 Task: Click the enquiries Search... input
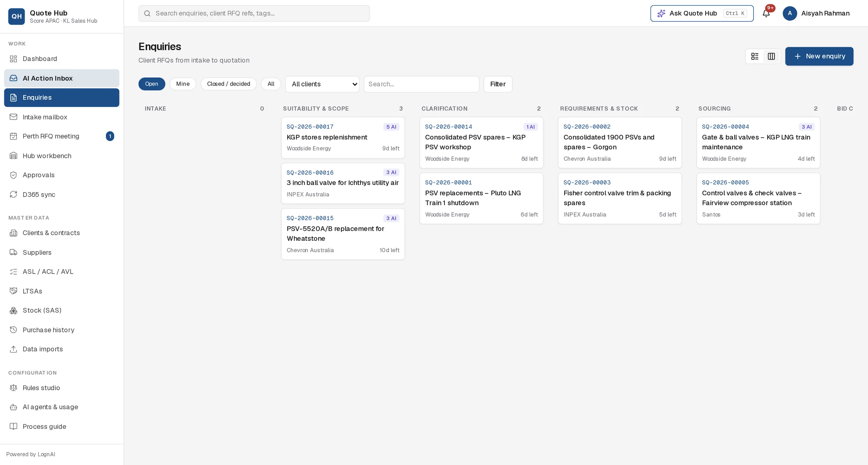pos(421,84)
